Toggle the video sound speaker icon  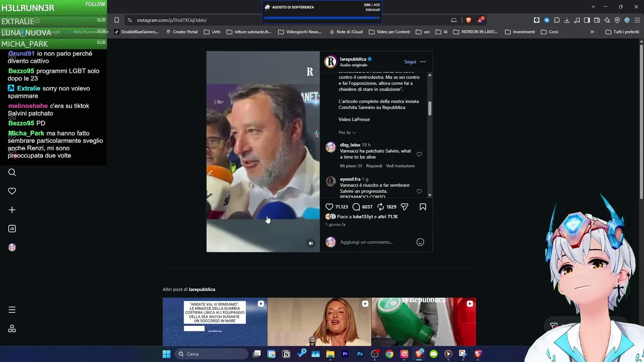click(x=310, y=243)
